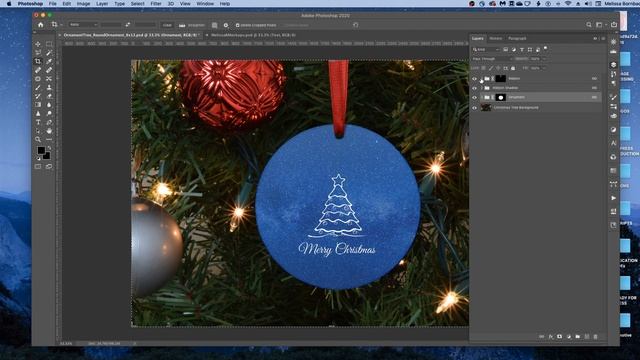Viewport: 640px width, 360px height.
Task: Click the Clear button in options bar
Action: click(x=167, y=25)
